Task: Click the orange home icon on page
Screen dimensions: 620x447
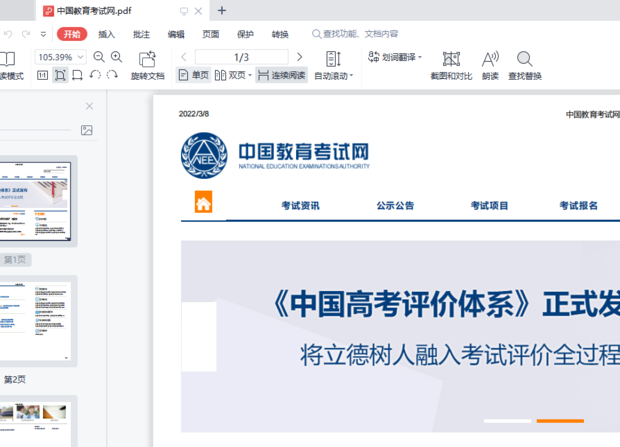Action: (204, 202)
